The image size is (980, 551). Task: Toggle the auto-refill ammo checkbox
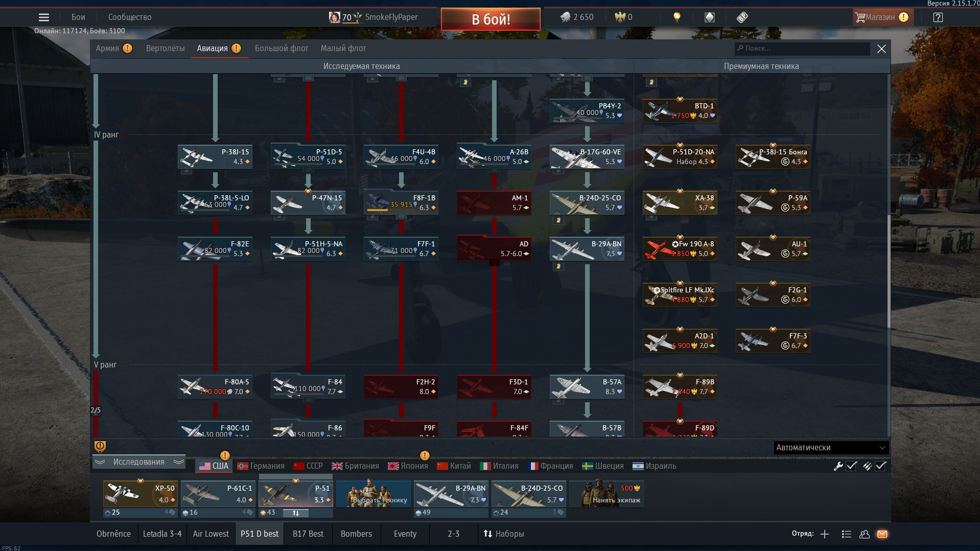coord(881,466)
